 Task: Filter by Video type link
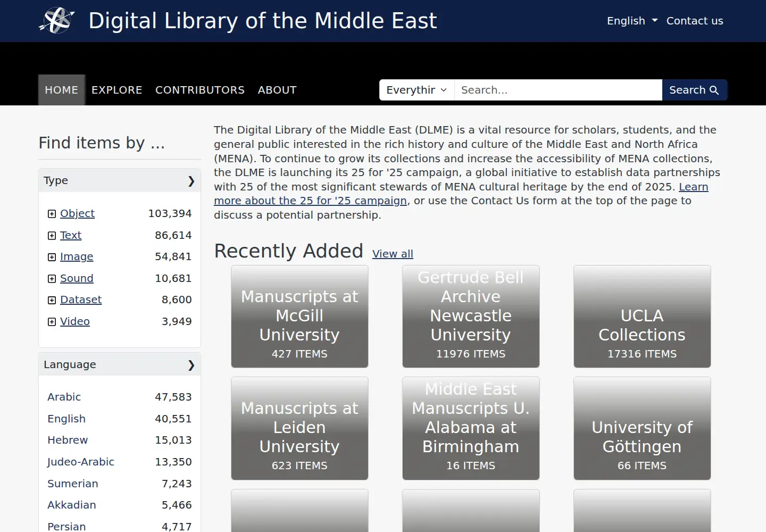(75, 321)
